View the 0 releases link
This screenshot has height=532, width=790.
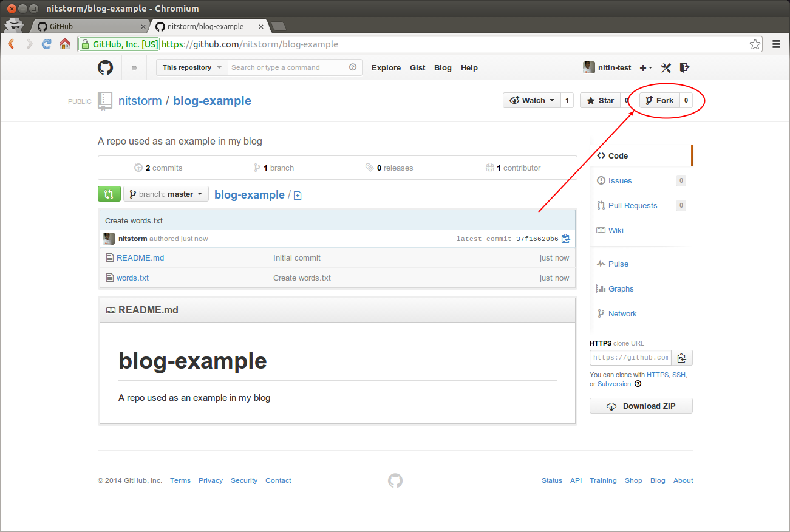pos(389,168)
